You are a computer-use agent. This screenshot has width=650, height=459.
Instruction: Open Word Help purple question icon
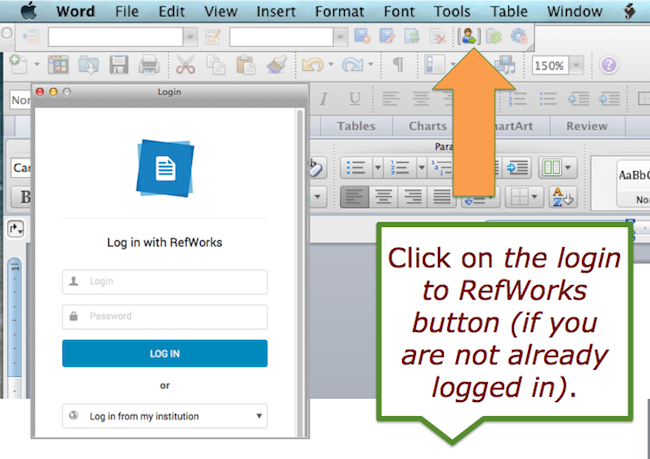click(x=609, y=66)
